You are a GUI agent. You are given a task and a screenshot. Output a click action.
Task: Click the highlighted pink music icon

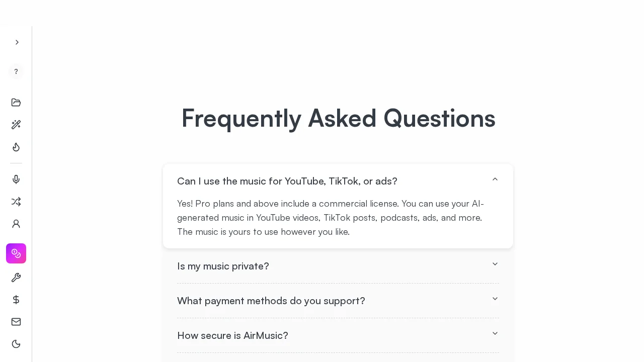point(16,253)
